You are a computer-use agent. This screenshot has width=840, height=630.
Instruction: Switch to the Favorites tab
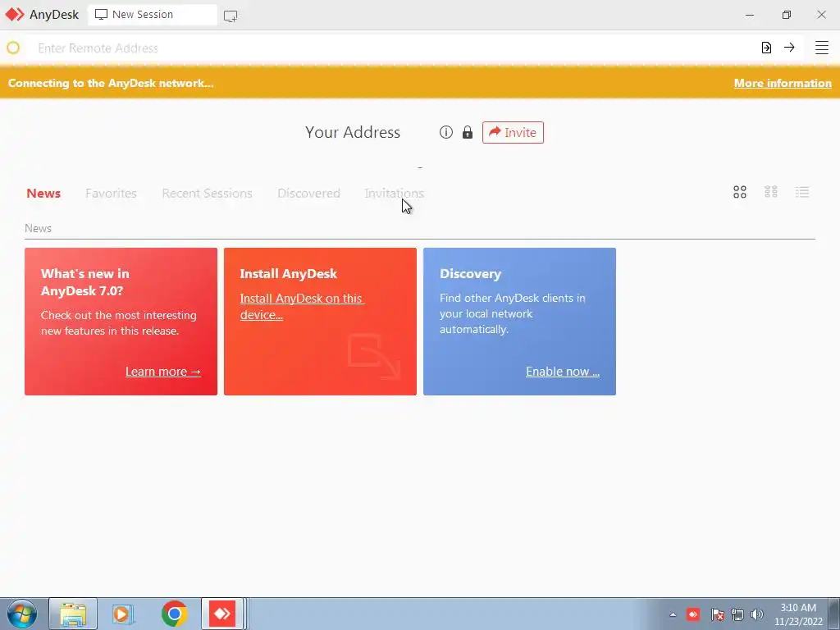tap(111, 194)
